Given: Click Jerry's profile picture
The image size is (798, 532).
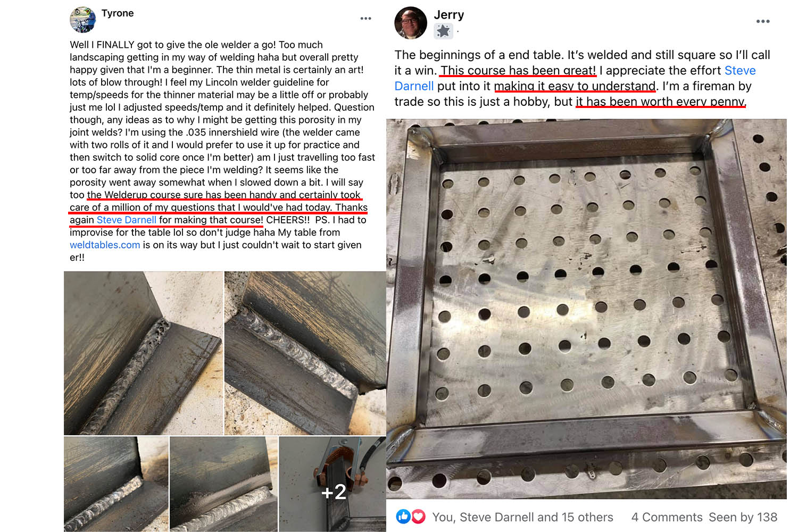Looking at the screenshot, I should click(411, 23).
